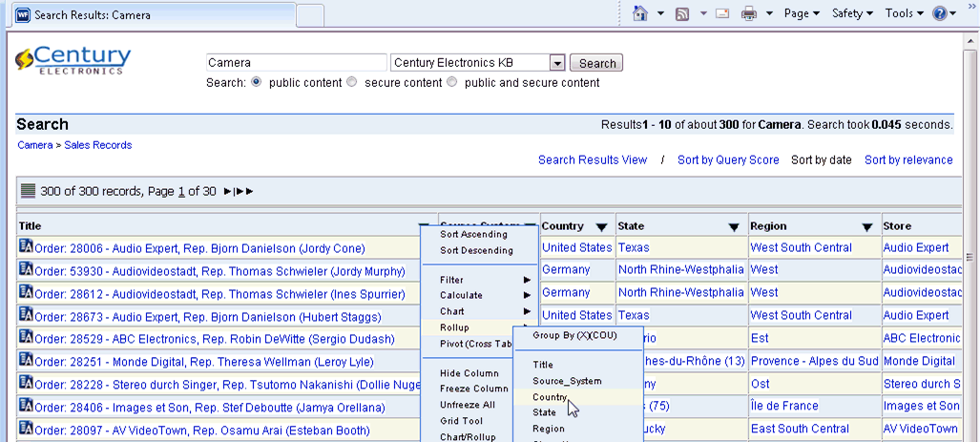Open a new blank browser tab
The image size is (980, 442).
(310, 15)
